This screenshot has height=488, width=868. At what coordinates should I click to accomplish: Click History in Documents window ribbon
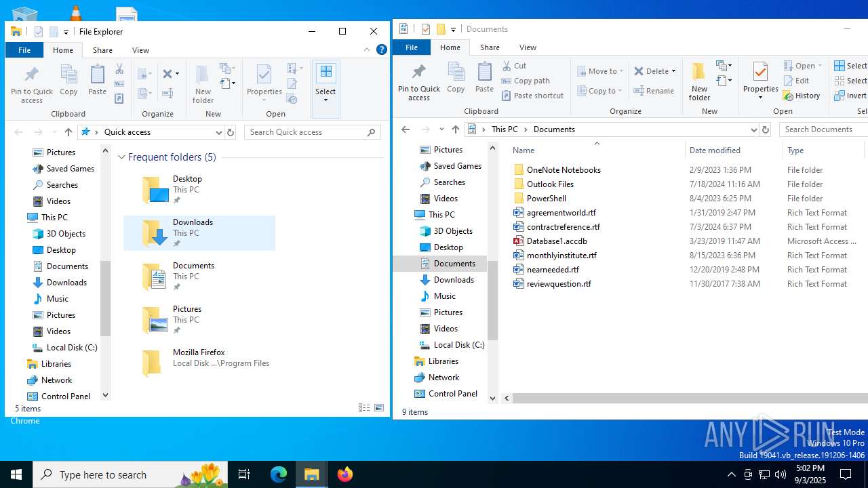[802, 96]
